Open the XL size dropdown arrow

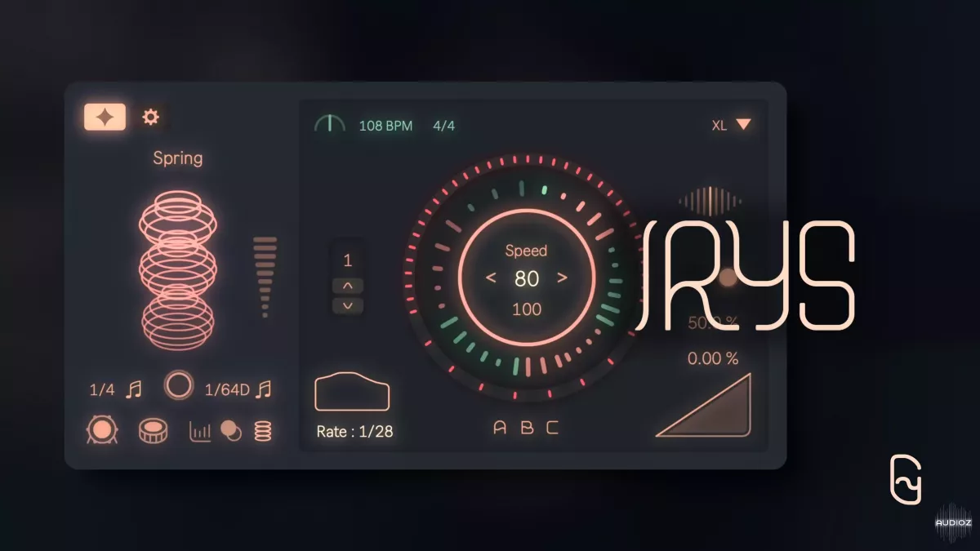click(x=743, y=125)
